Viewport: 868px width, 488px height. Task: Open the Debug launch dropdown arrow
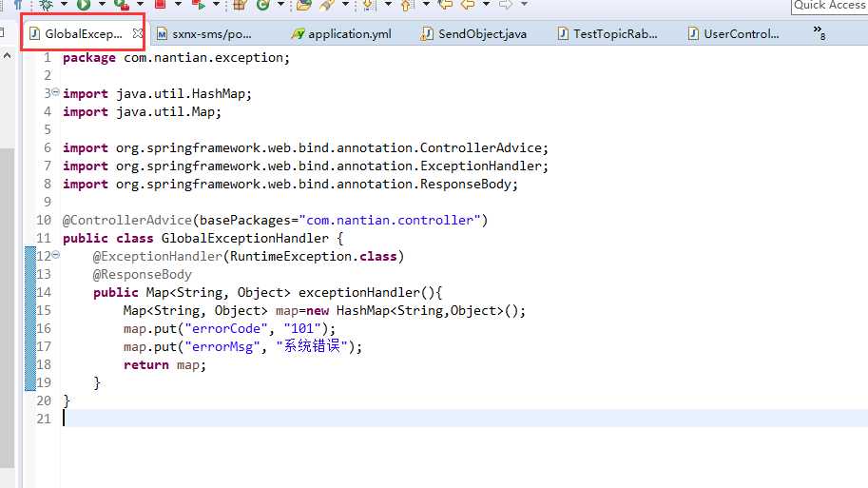point(64,5)
